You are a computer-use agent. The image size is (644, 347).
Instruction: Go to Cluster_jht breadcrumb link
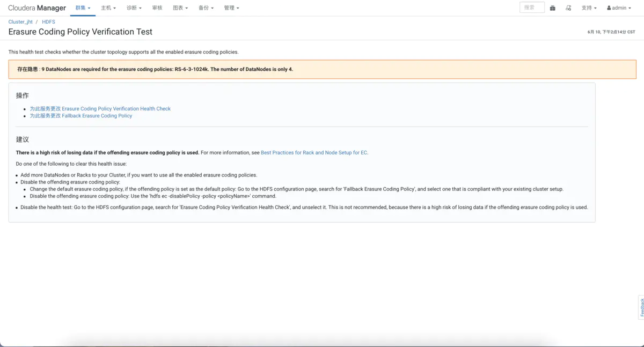(x=20, y=22)
